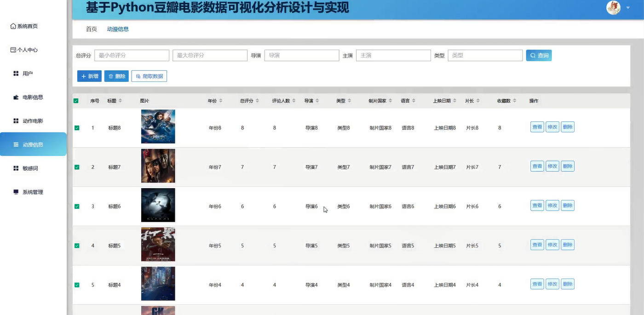Open poster thumbnail for 标题4
644x315 pixels.
pyautogui.click(x=158, y=284)
